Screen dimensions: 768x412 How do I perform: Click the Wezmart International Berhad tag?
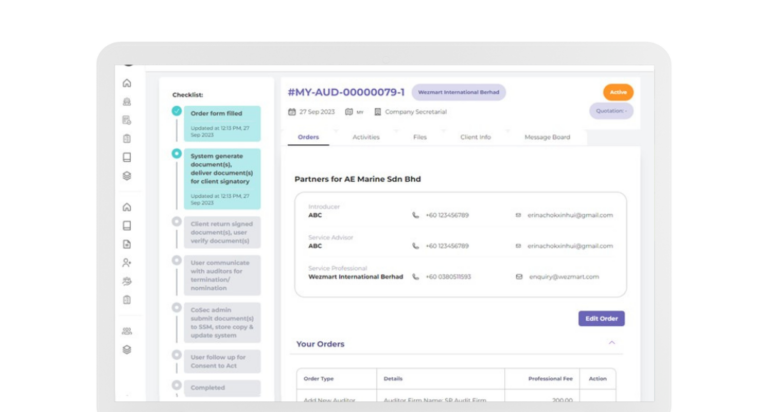click(458, 92)
